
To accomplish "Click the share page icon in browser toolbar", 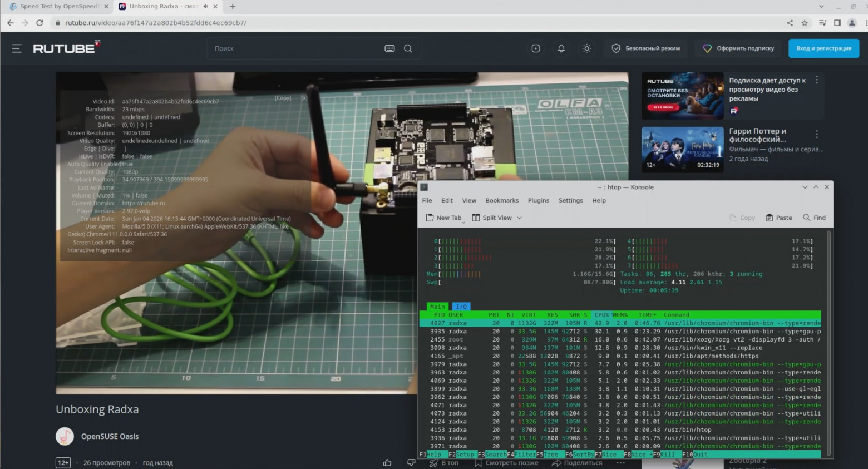I will pyautogui.click(x=790, y=23).
